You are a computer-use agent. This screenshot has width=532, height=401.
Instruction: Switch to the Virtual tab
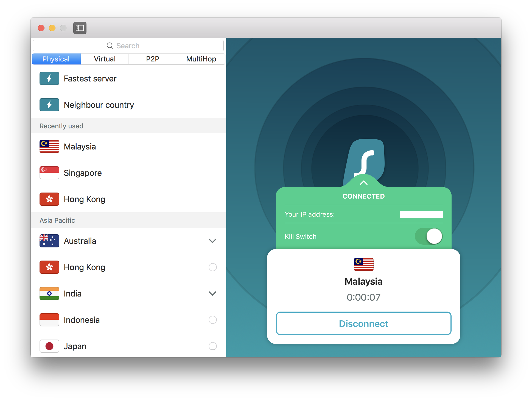(x=105, y=59)
